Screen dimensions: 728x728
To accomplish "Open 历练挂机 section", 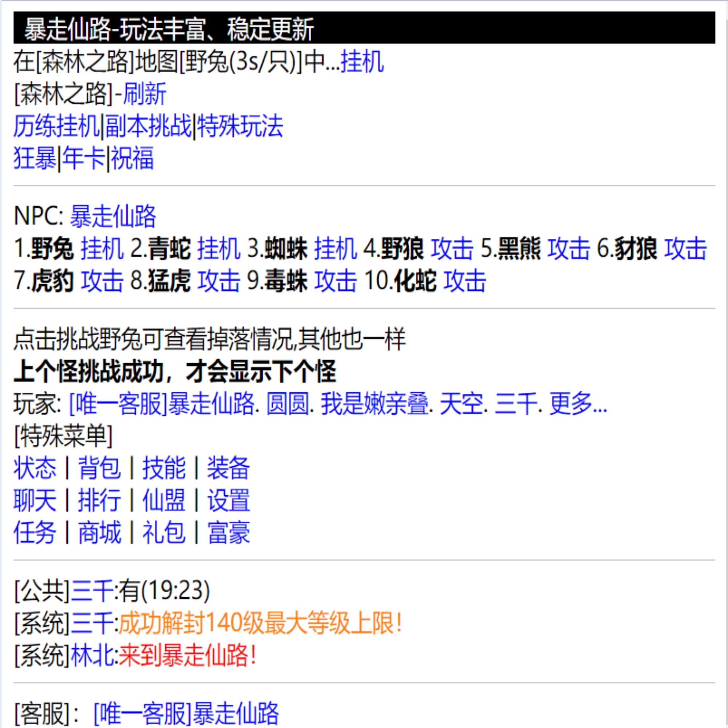I will click(x=56, y=126).
